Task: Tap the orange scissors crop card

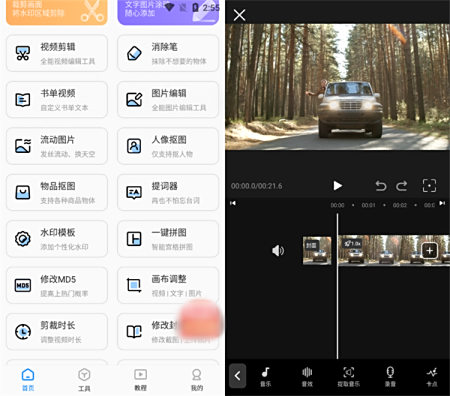Action: [x=57, y=12]
